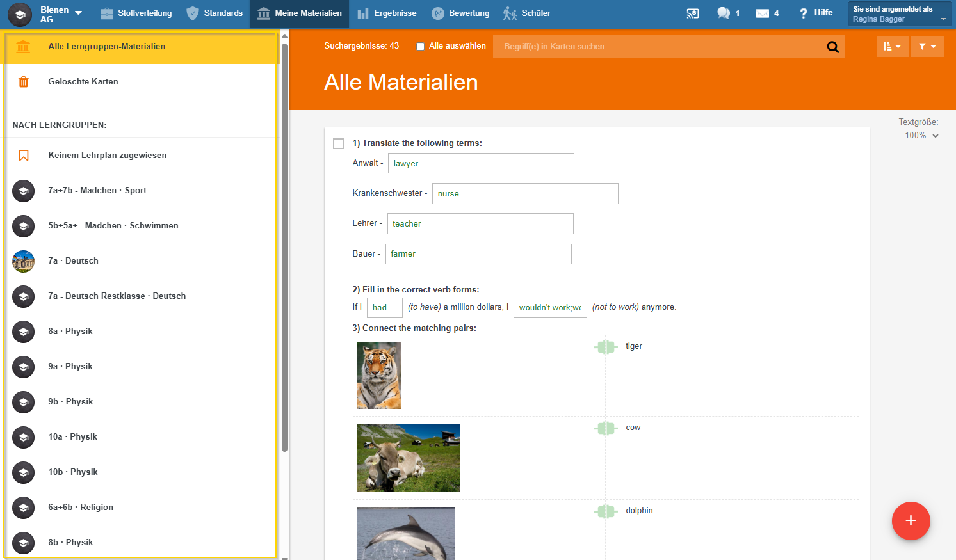This screenshot has width=956, height=560.
Task: Open the mail envelope icon
Action: [762, 13]
